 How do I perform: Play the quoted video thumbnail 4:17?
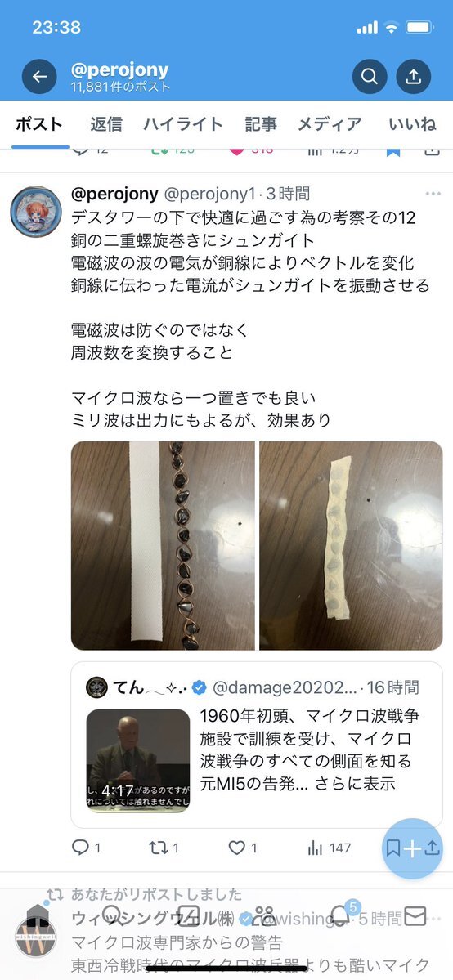click(x=137, y=761)
